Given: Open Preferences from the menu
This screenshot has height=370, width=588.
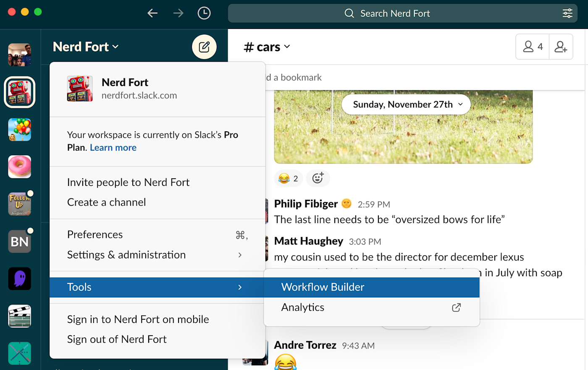Looking at the screenshot, I should 157,235.
